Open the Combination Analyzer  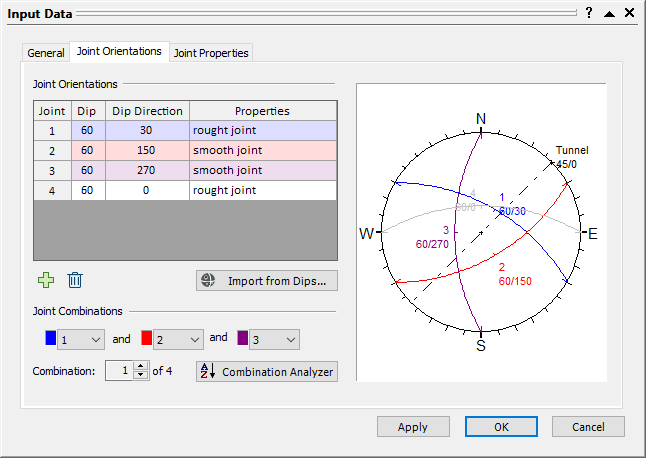[267, 372]
